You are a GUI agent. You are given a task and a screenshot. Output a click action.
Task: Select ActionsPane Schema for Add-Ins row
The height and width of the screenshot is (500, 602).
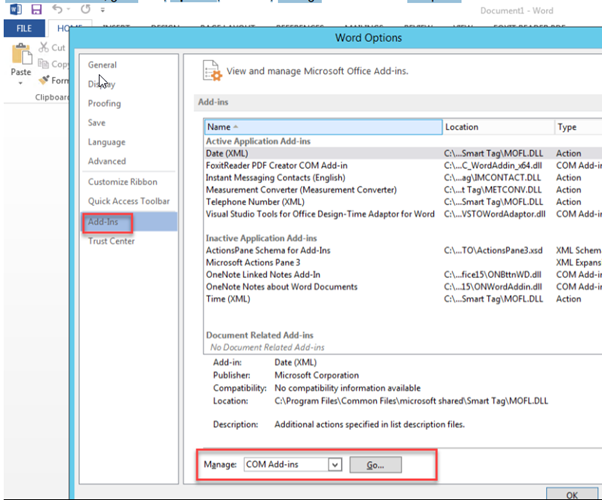point(403,250)
